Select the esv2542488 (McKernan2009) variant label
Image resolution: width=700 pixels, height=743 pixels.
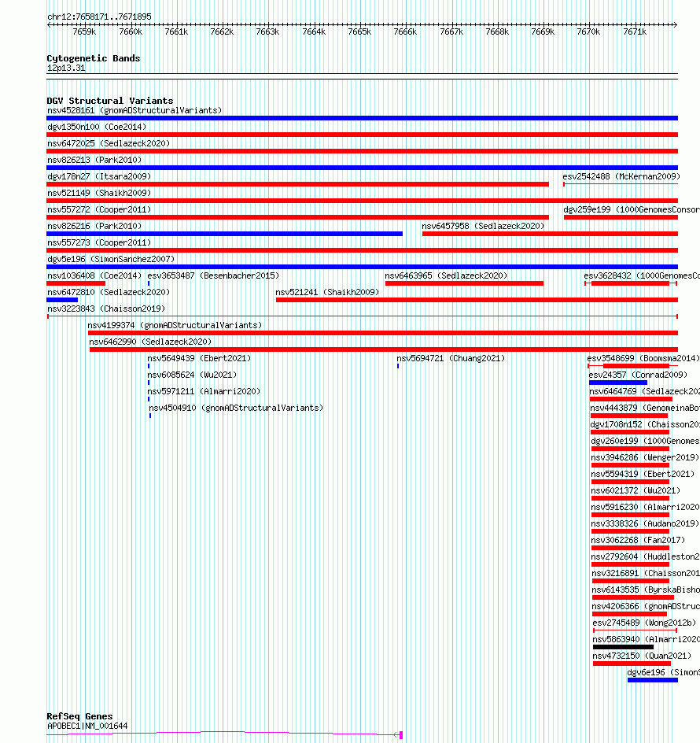[x=621, y=177]
